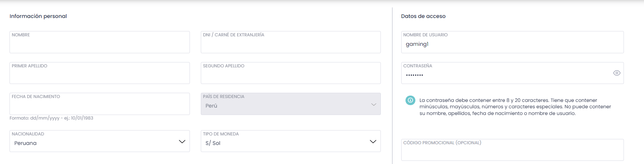Click the S/ Sol currency value

pos(213,143)
